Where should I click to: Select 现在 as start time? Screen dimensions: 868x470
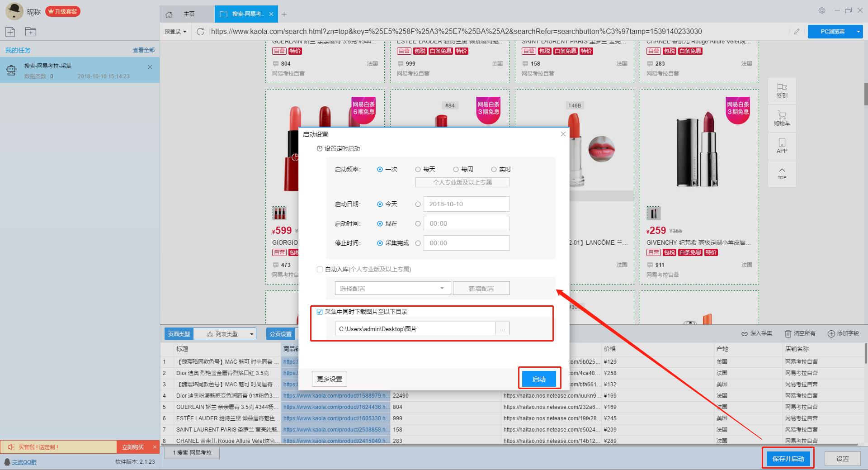tap(380, 223)
